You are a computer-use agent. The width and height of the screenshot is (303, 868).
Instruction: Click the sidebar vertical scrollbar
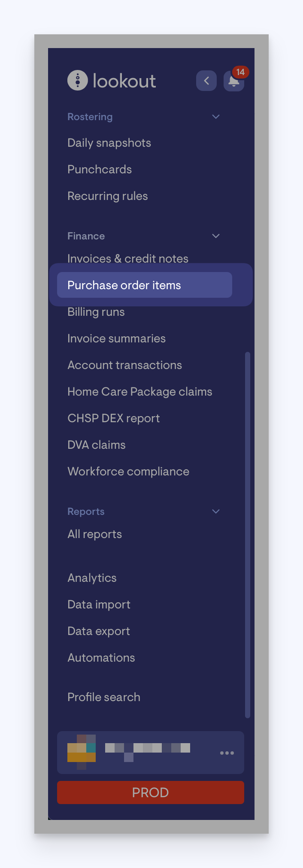tap(247, 534)
